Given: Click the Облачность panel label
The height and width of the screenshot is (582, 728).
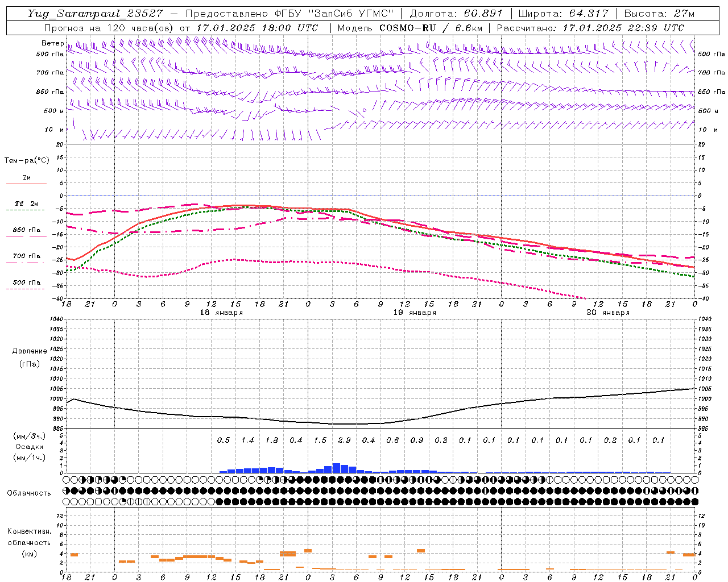Looking at the screenshot, I should tap(29, 493).
